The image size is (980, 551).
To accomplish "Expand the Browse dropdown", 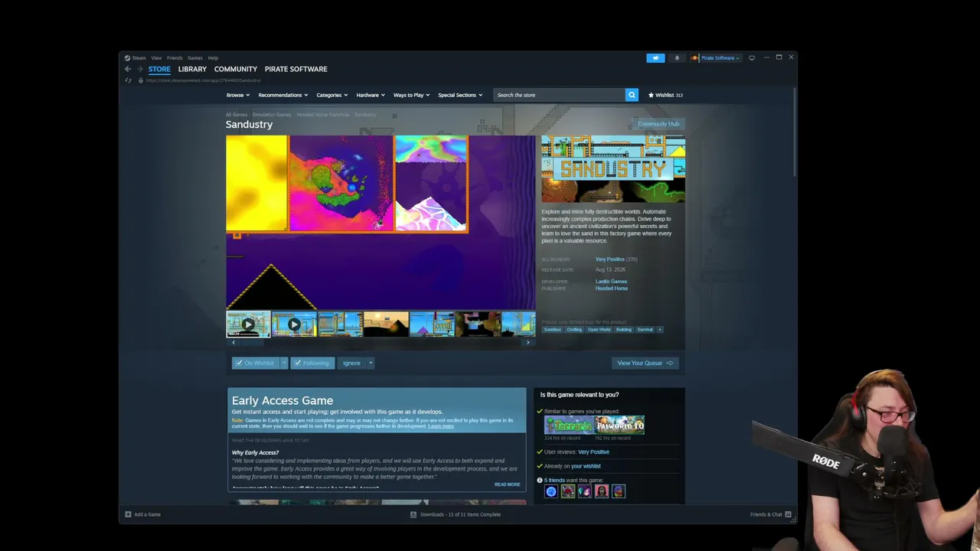I will coord(237,95).
